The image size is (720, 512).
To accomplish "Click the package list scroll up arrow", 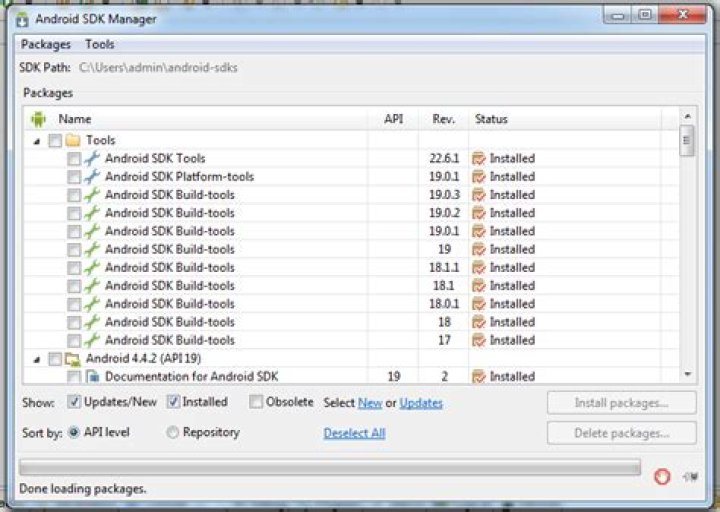I will tap(687, 116).
